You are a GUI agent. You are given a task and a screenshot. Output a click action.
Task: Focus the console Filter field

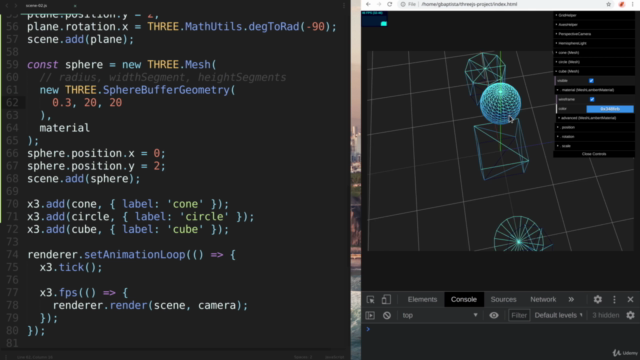tap(519, 316)
